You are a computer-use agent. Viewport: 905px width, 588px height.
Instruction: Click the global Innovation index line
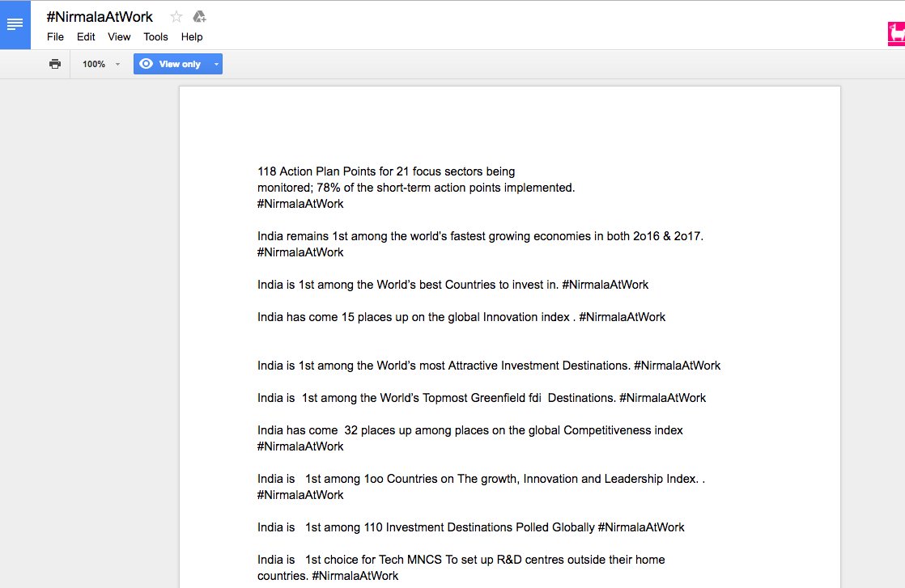461,316
